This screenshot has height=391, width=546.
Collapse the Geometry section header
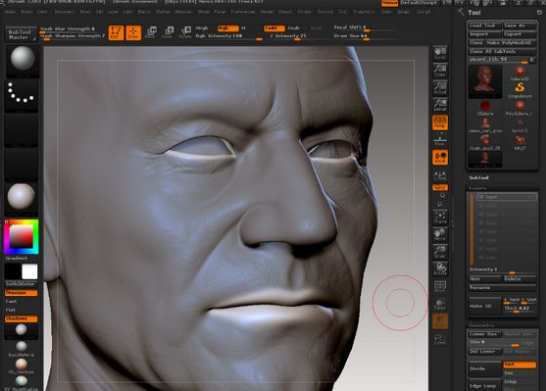tap(481, 325)
